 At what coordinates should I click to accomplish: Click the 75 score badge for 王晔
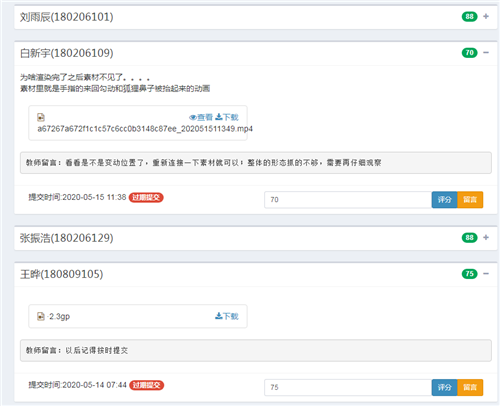point(469,274)
